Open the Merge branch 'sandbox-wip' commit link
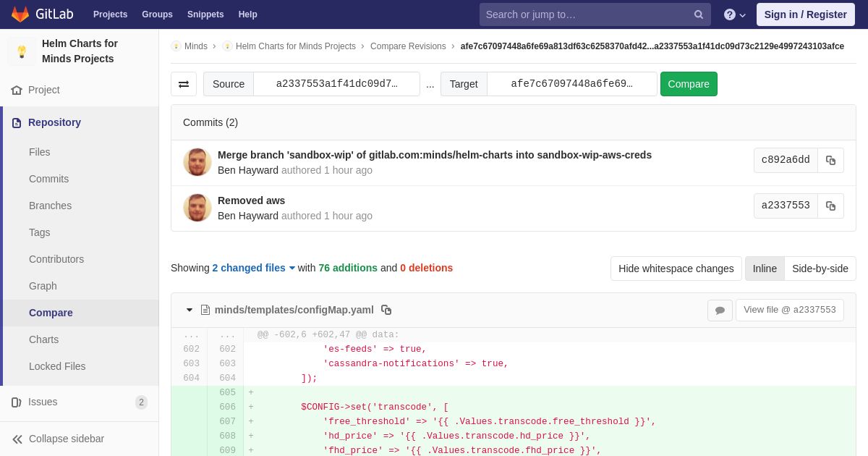Screen dimensions: 868x456 click(435, 155)
